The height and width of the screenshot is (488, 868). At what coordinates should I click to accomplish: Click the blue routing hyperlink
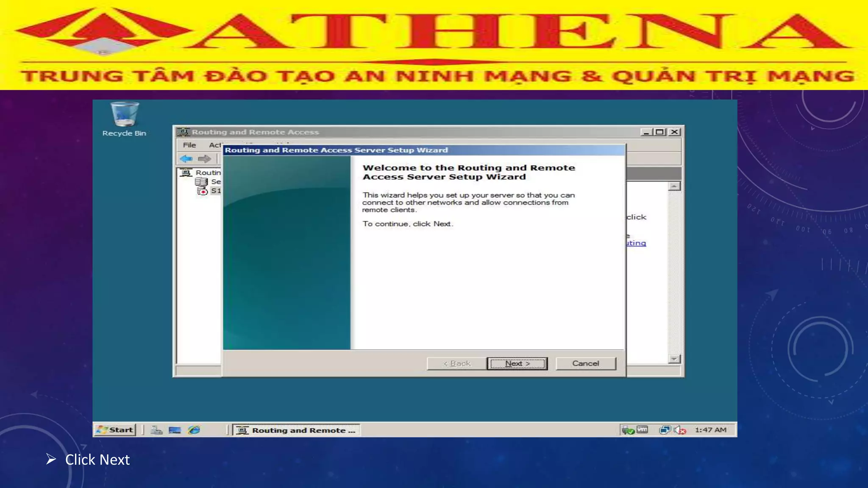pos(636,243)
